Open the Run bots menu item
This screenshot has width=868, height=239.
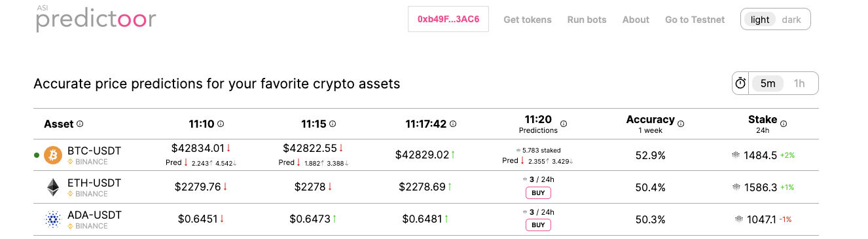point(587,20)
